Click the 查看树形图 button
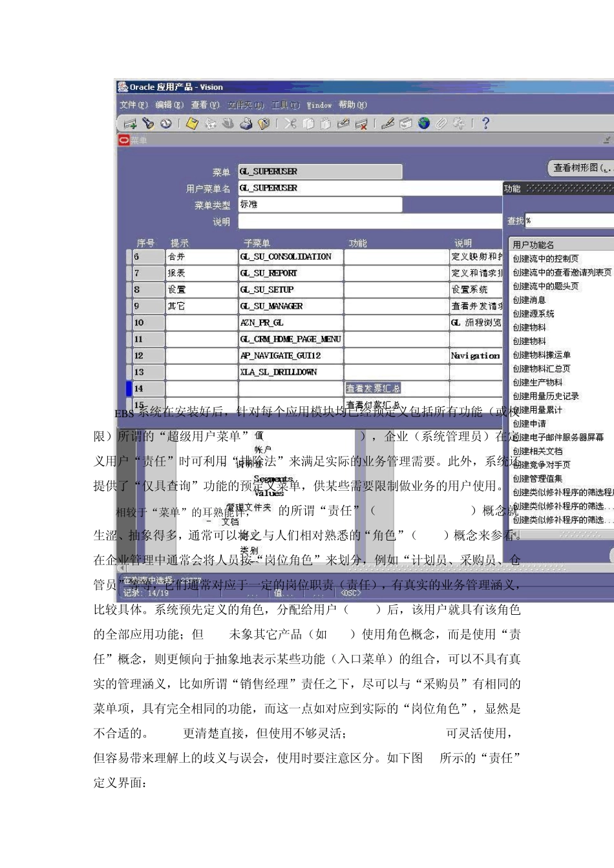This screenshot has width=614, height=868. tap(580, 168)
